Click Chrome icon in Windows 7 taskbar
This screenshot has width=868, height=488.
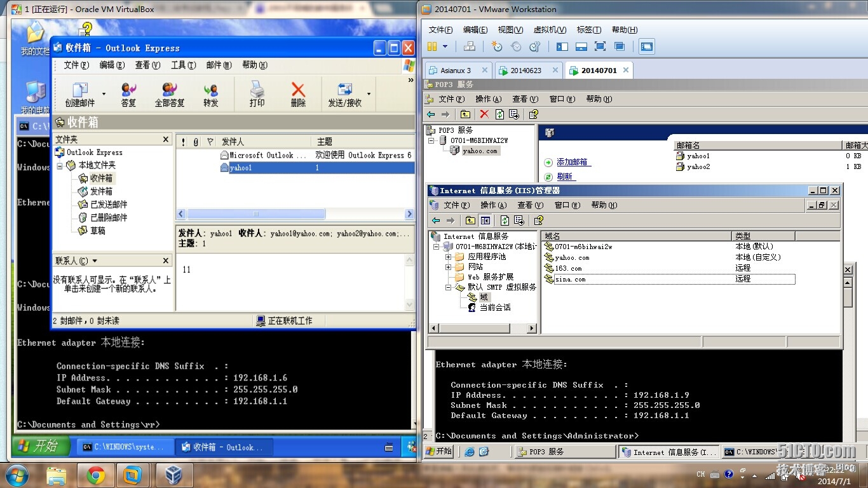coord(95,475)
